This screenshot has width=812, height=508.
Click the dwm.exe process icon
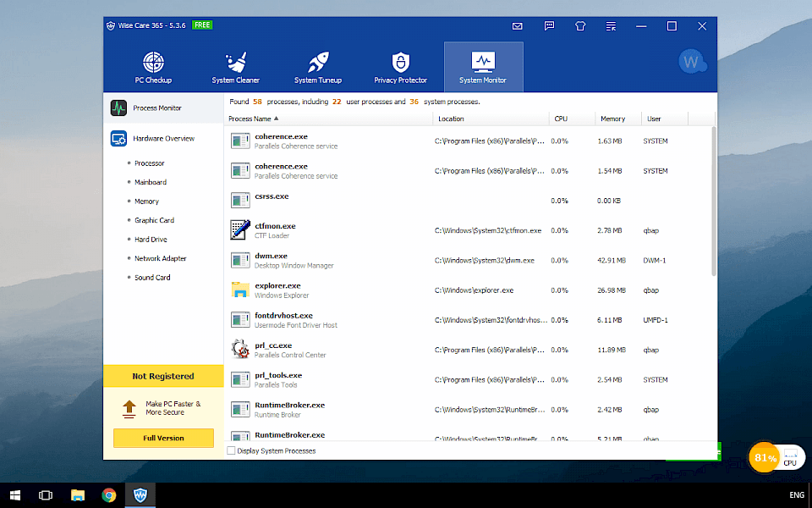point(240,260)
